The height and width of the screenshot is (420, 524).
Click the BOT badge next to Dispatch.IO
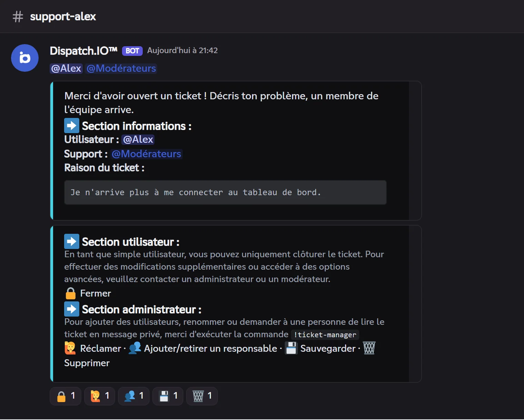point(132,51)
